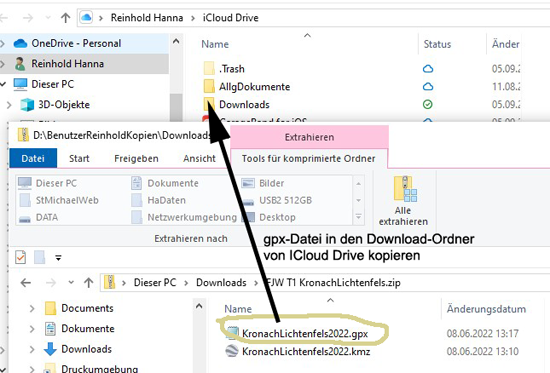
Task: Select Downloads with blue arrow icon
Action: click(x=78, y=349)
